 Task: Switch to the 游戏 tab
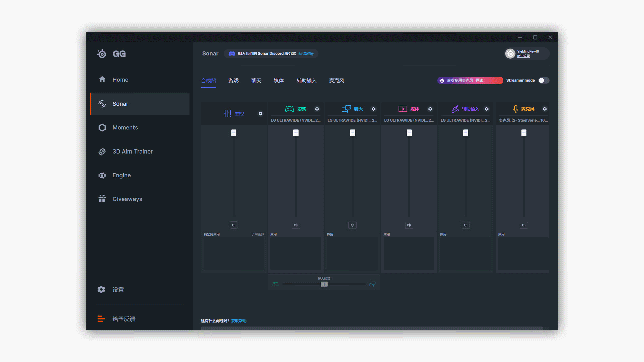click(233, 81)
